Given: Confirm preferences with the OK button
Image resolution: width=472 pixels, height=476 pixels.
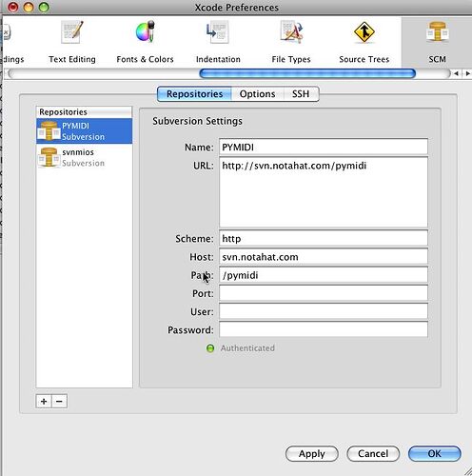Looking at the screenshot, I should click(x=435, y=454).
